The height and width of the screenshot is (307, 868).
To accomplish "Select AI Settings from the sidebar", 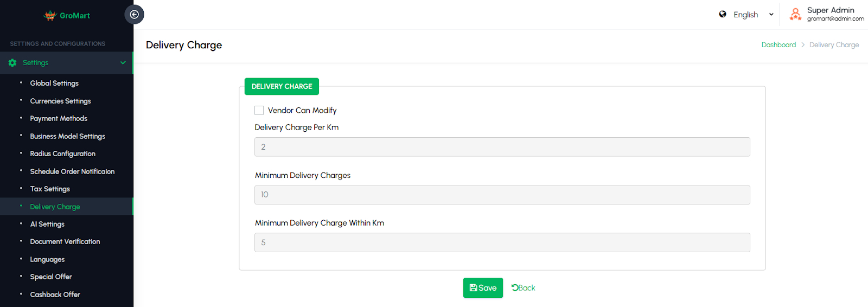I will pos(47,224).
